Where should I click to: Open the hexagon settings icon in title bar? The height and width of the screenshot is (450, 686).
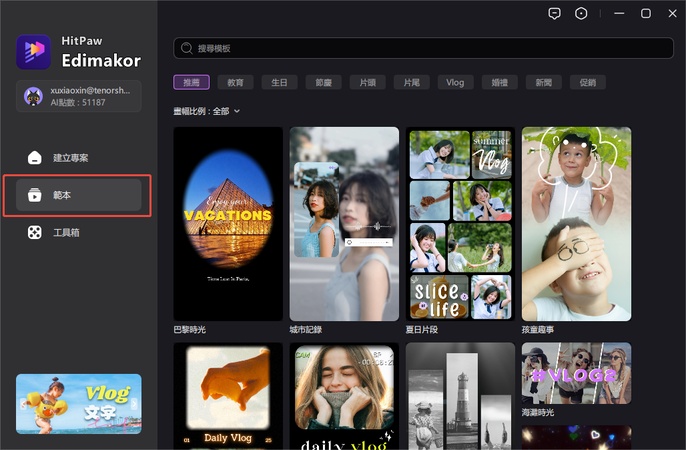pos(581,14)
